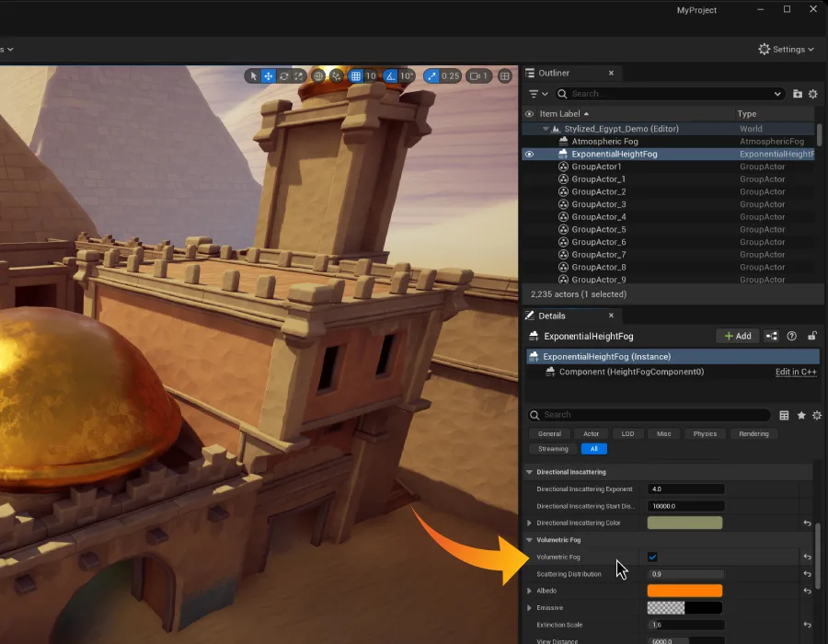Open Outliner filter options
The image size is (828, 644).
[538, 94]
